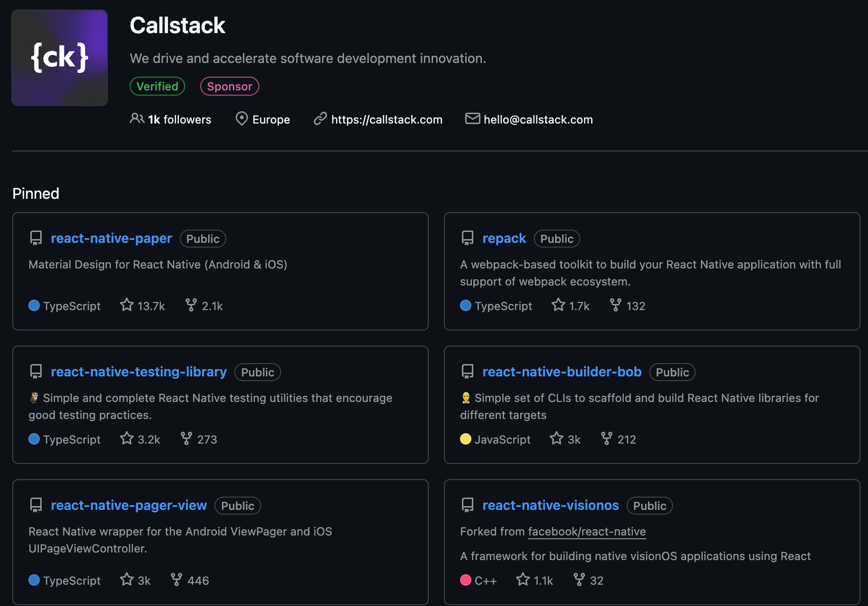This screenshot has height=606, width=868.
Task: Click the envelope mail icon
Action: pos(472,118)
